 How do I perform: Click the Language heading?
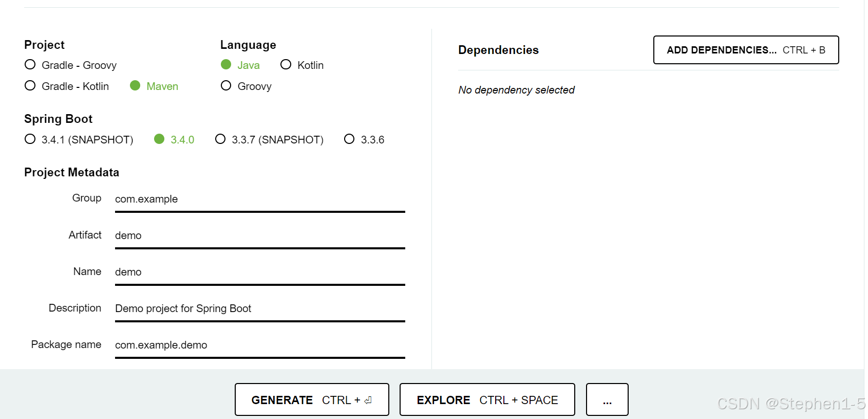click(x=248, y=45)
